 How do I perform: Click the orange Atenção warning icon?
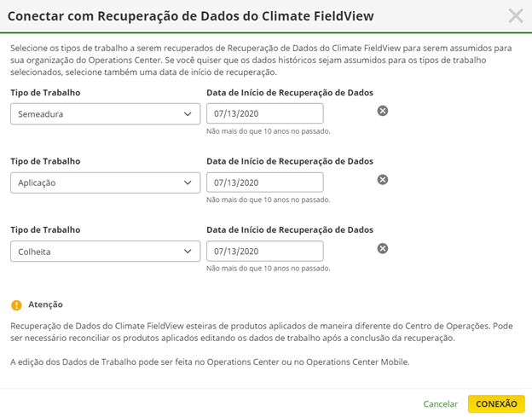point(16,305)
